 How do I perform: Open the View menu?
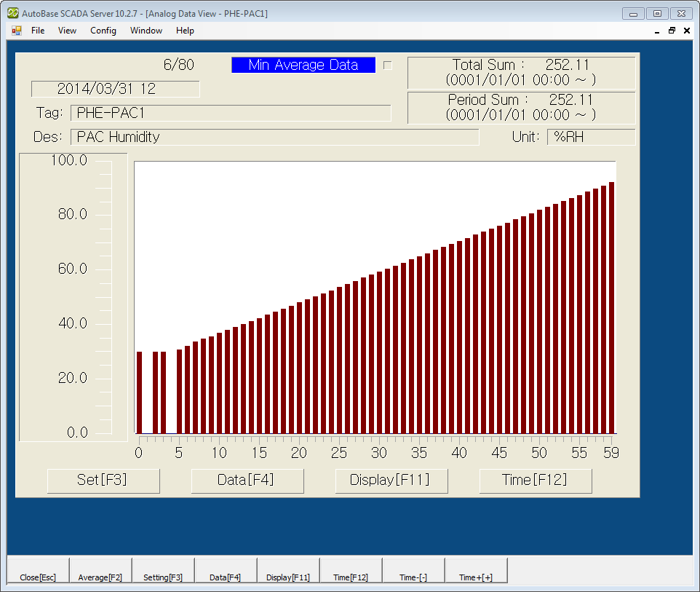(67, 31)
